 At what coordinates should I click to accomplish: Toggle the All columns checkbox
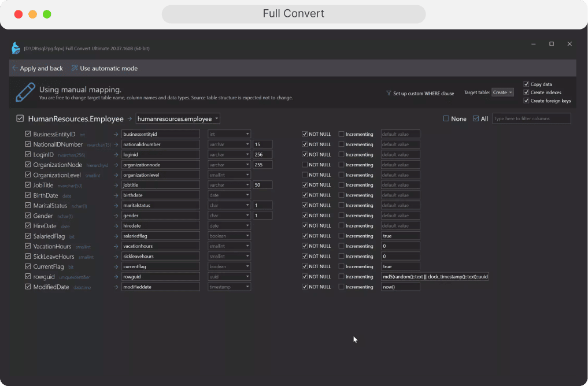point(475,118)
